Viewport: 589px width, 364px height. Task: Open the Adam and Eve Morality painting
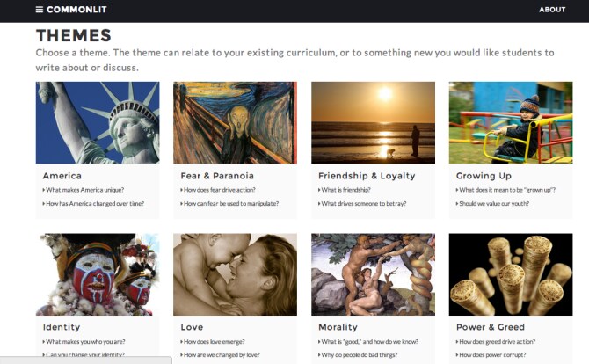point(373,274)
